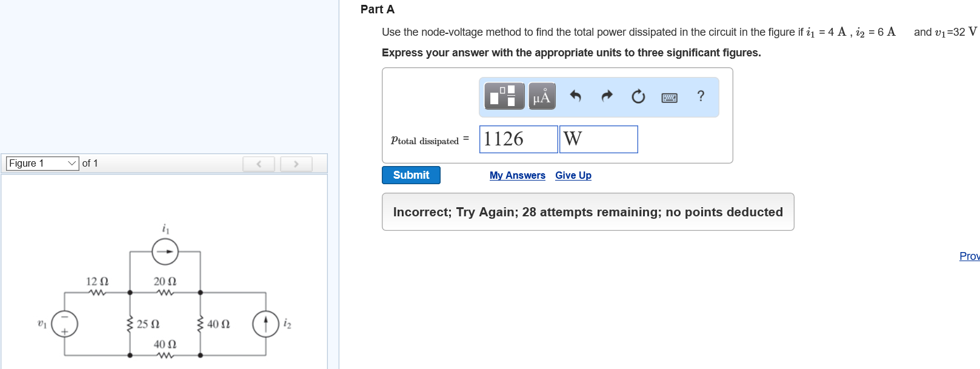Redo the answer edit
The height and width of the screenshot is (369, 980).
607,96
